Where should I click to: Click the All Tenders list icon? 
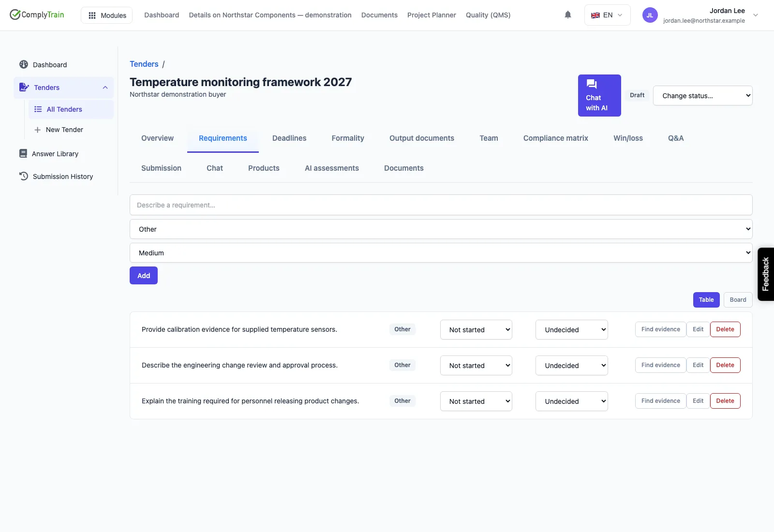coord(38,109)
